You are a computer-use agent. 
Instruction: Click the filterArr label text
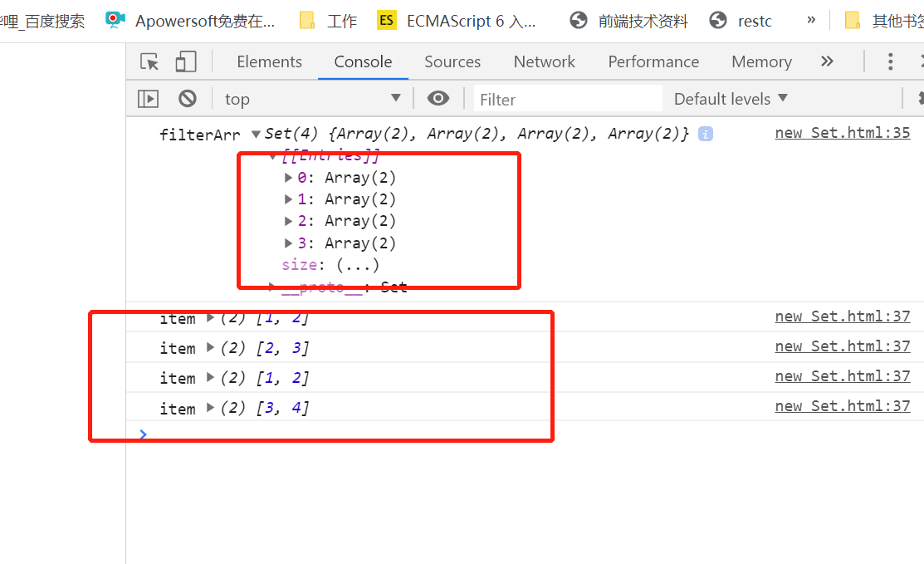point(200,135)
